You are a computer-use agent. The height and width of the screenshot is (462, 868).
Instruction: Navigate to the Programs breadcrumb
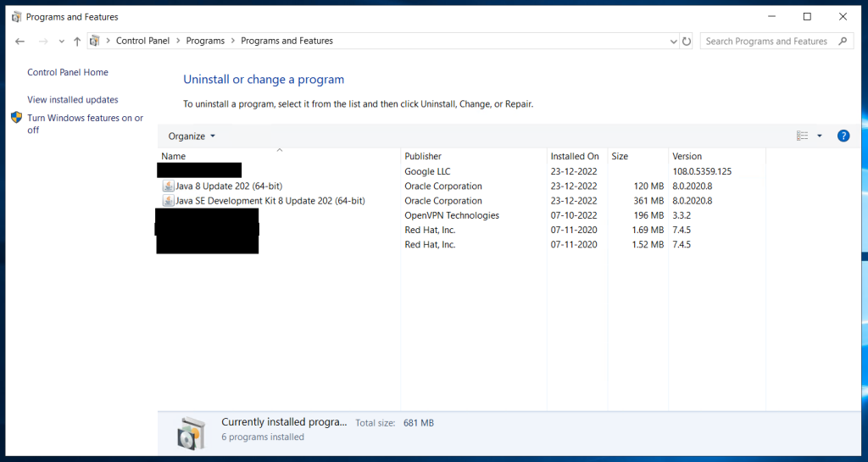(x=205, y=41)
